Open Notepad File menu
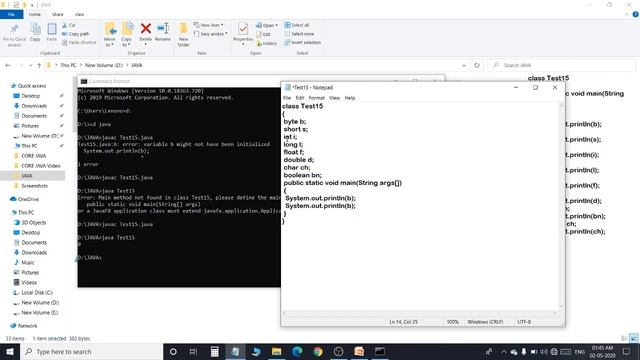 point(287,98)
